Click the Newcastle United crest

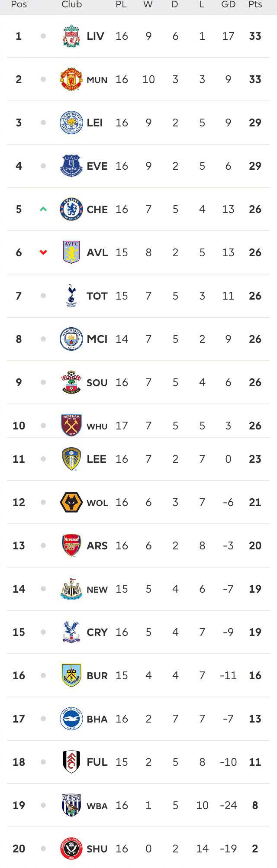pos(71,589)
